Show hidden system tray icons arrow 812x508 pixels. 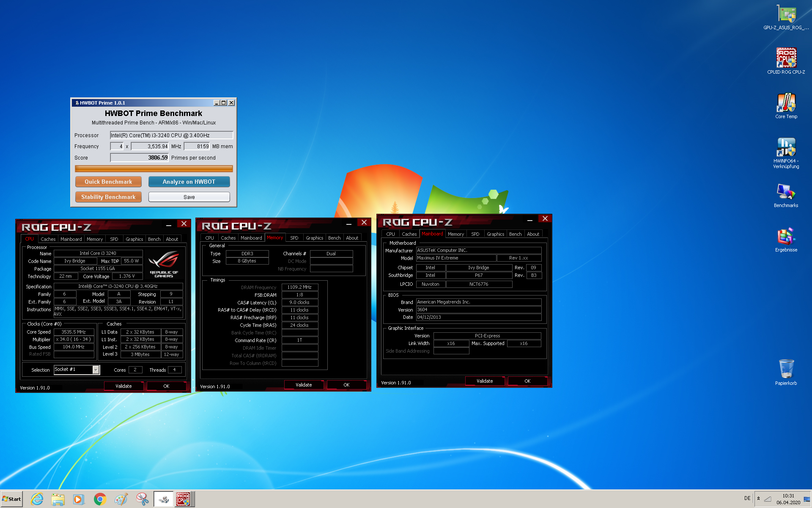(x=758, y=499)
